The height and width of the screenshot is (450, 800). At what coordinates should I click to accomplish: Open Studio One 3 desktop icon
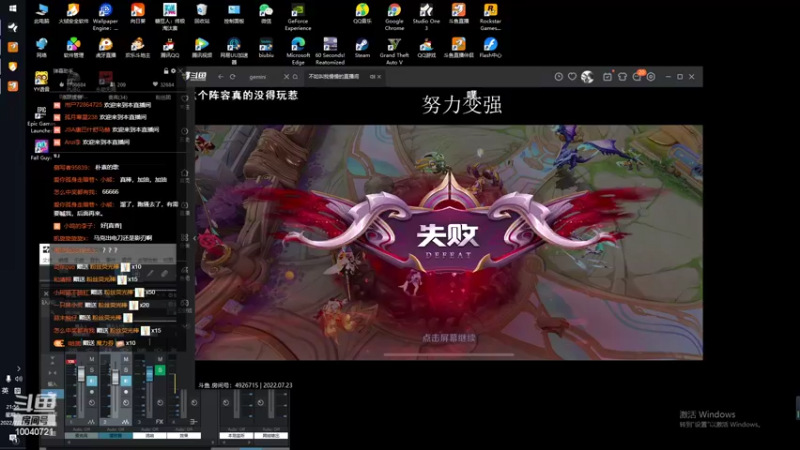point(426,16)
